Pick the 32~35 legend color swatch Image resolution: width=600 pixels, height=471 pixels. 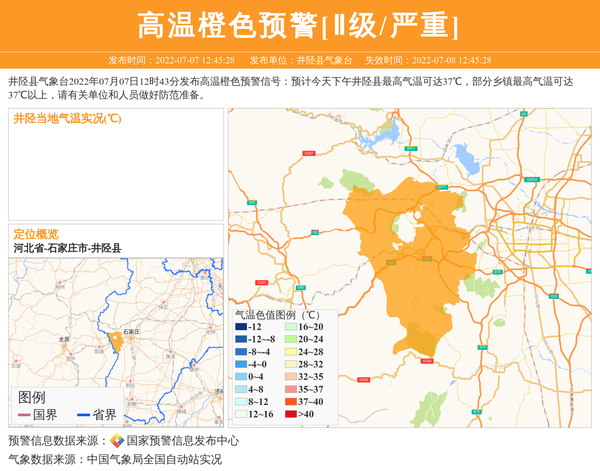pyautogui.click(x=289, y=377)
